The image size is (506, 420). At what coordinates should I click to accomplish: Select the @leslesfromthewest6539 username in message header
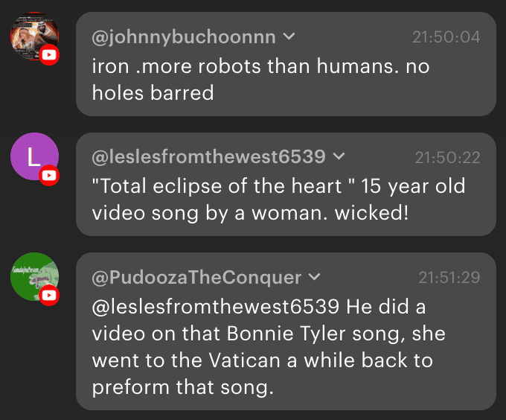coord(208,157)
